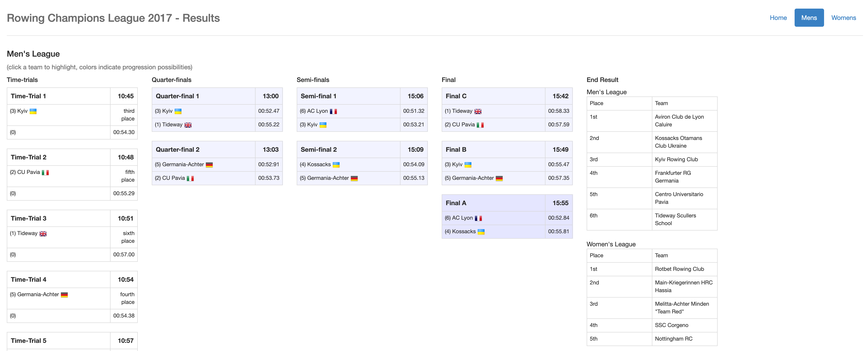Open the Home nav link

point(778,18)
